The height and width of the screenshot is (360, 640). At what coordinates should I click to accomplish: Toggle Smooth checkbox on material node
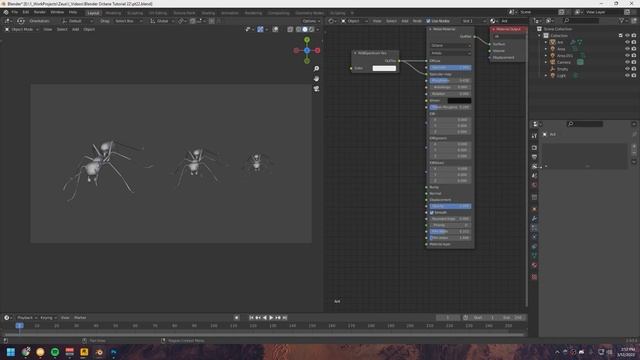pos(431,212)
